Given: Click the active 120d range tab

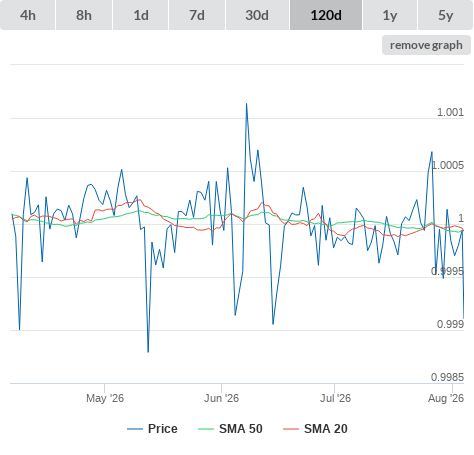Looking at the screenshot, I should pyautogui.click(x=326, y=15).
